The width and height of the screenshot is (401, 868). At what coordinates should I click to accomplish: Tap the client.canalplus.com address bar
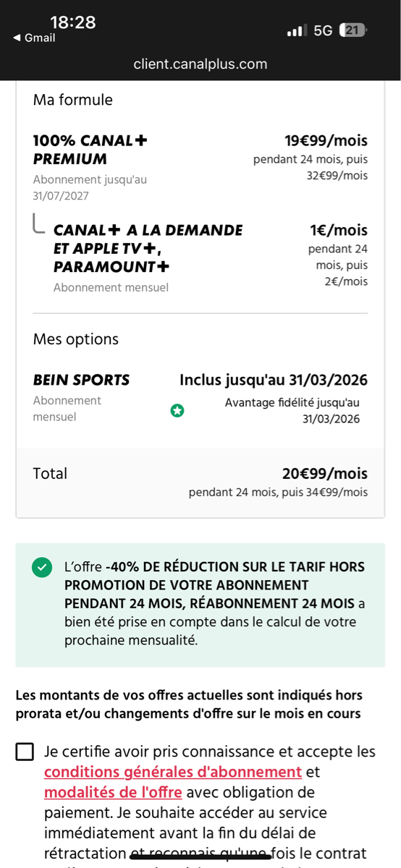[200, 64]
